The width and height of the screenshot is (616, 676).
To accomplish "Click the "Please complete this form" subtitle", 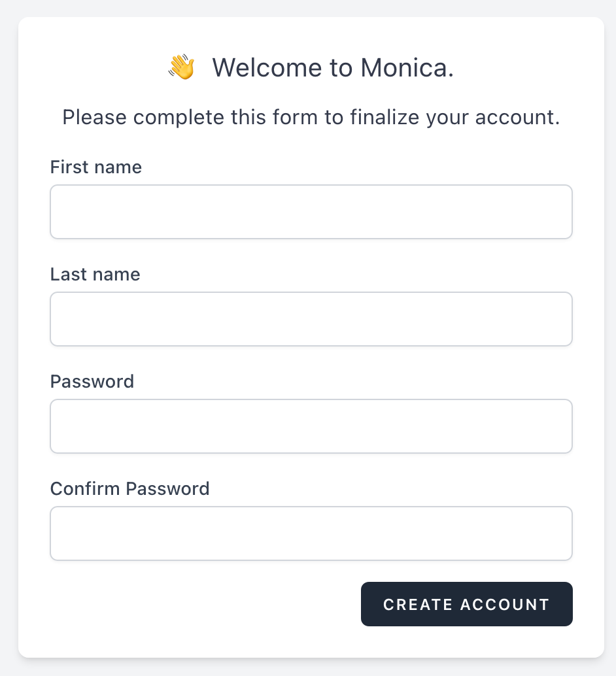I will coord(311,118).
